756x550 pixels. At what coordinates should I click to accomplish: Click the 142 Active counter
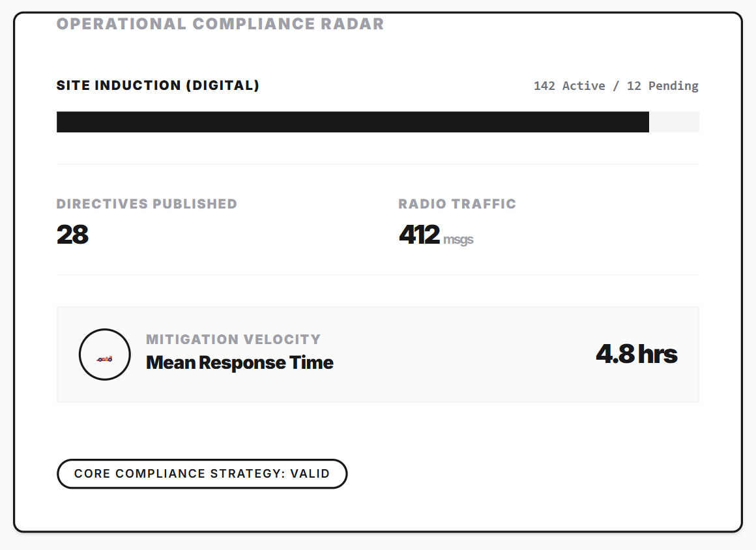[x=568, y=85]
